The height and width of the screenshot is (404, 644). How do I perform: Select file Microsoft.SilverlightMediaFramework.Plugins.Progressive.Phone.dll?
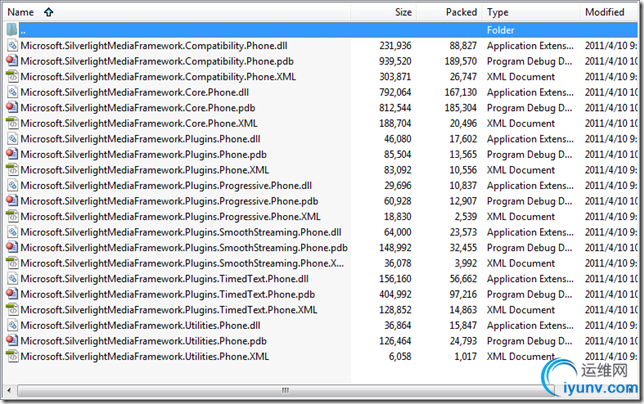[166, 186]
